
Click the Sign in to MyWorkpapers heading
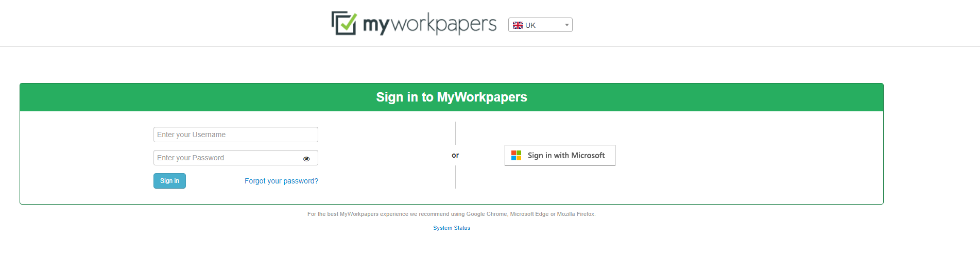point(452,97)
